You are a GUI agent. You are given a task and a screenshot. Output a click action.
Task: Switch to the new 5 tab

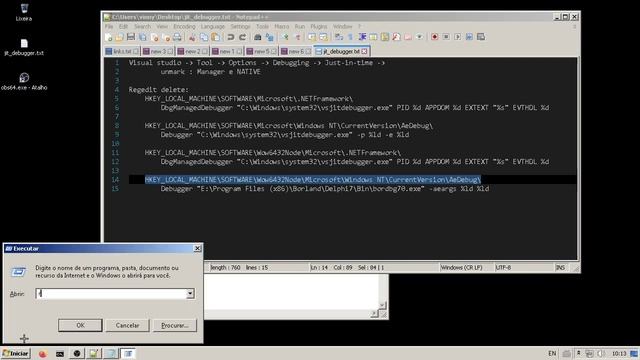point(261,51)
